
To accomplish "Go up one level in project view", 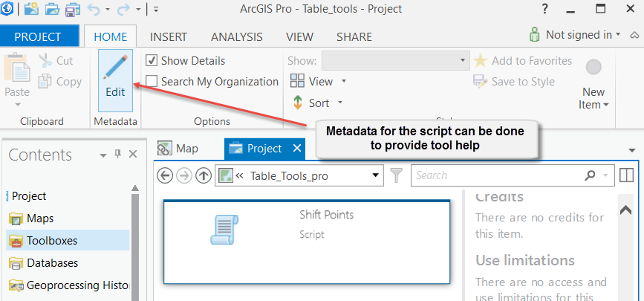I will click(x=203, y=176).
